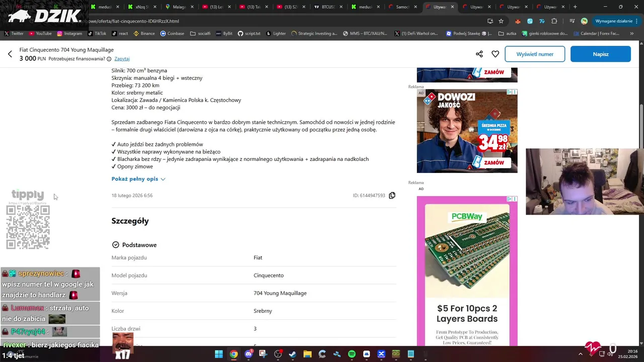644x362 pixels.
Task: Follow the Zapytaj financing link
Action: (x=122, y=59)
